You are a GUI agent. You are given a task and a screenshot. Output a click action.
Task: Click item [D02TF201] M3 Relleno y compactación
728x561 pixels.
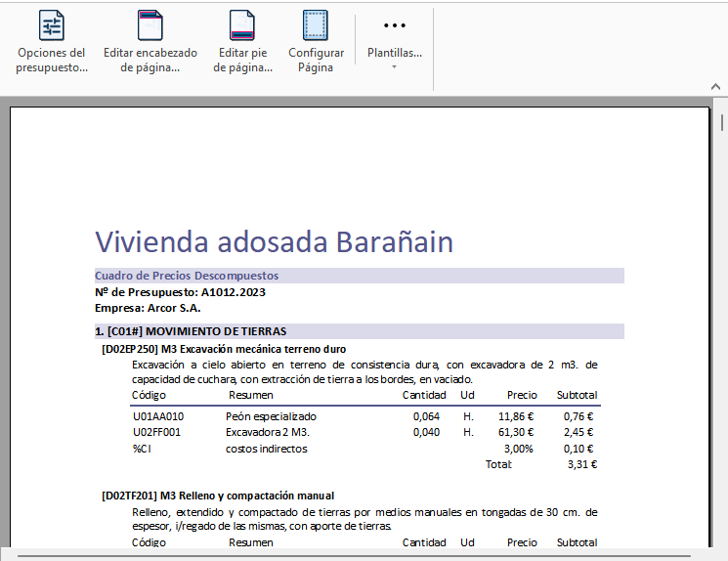[218, 496]
